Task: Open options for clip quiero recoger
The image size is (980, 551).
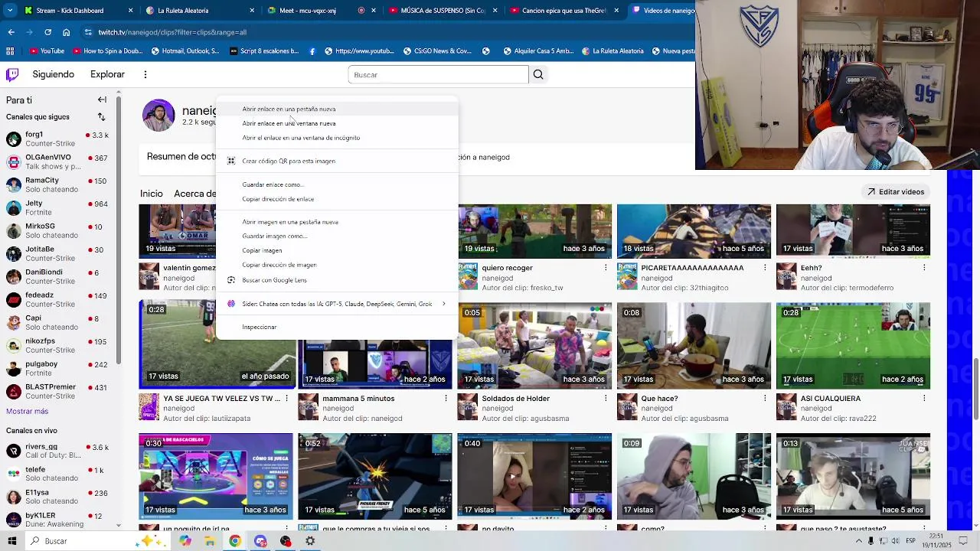Action: [606, 268]
